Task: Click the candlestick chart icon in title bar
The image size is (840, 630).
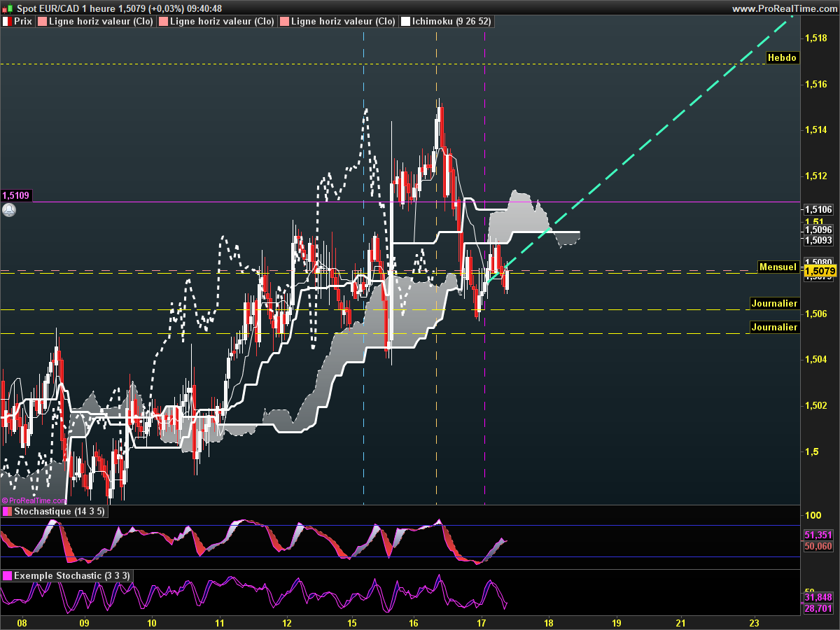Action: pos(7,8)
